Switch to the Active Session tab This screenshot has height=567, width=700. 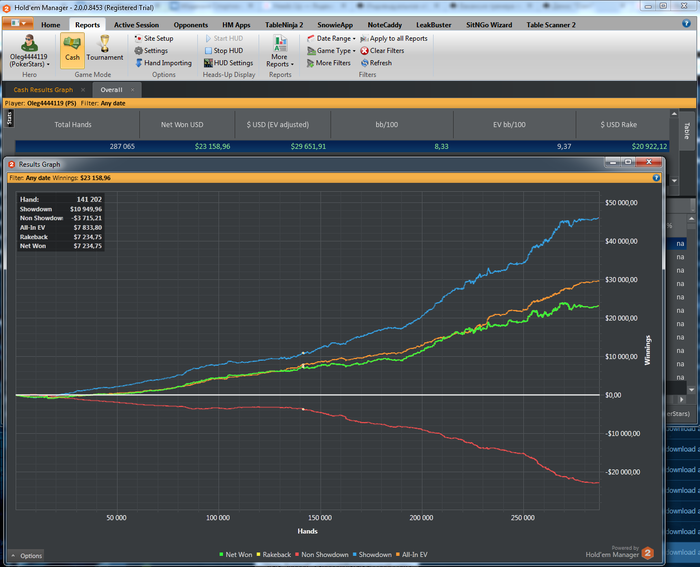[136, 23]
